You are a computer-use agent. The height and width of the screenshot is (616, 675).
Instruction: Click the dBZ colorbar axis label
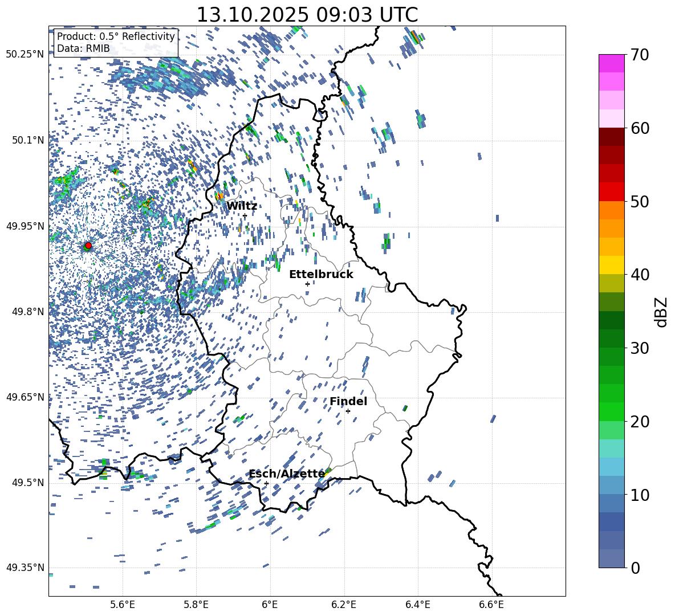tap(661, 312)
